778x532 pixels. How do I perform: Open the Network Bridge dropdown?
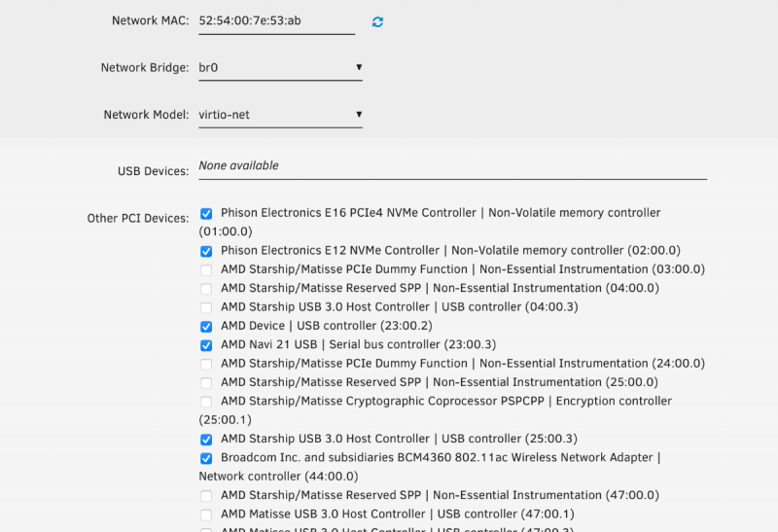point(280,68)
